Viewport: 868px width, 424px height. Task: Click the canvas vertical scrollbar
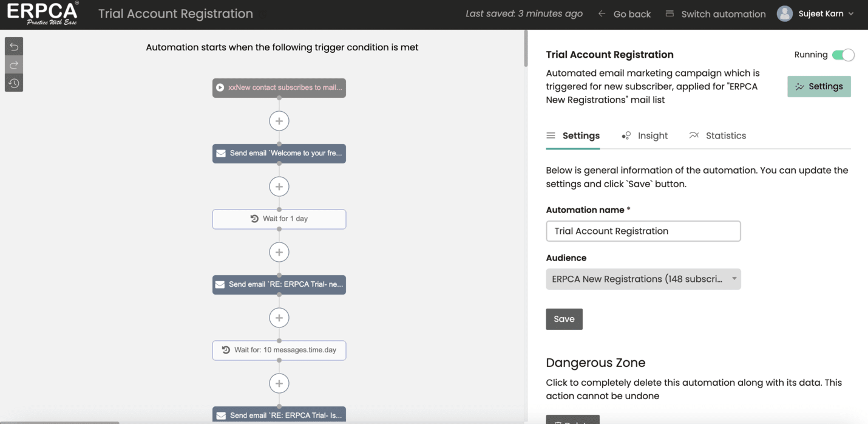526,49
